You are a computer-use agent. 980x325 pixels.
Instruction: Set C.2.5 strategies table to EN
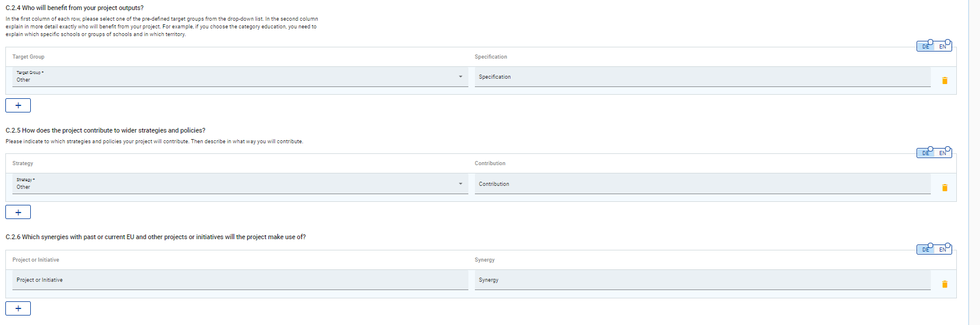[x=943, y=153]
